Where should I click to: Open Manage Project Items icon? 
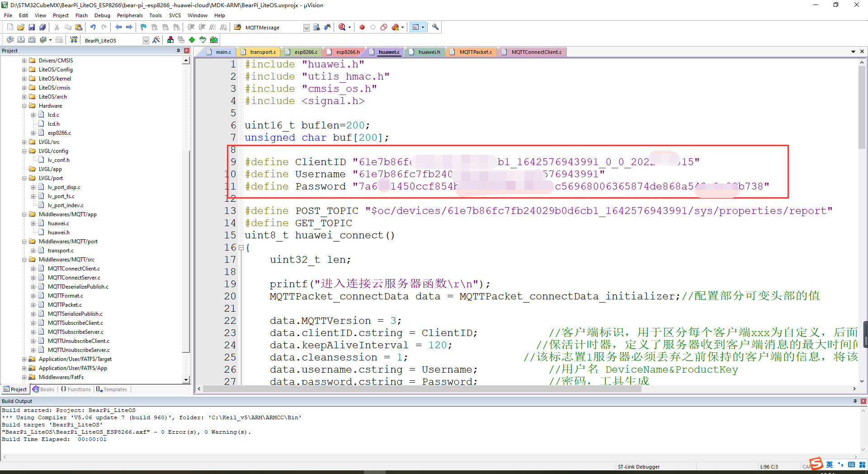tap(170, 40)
